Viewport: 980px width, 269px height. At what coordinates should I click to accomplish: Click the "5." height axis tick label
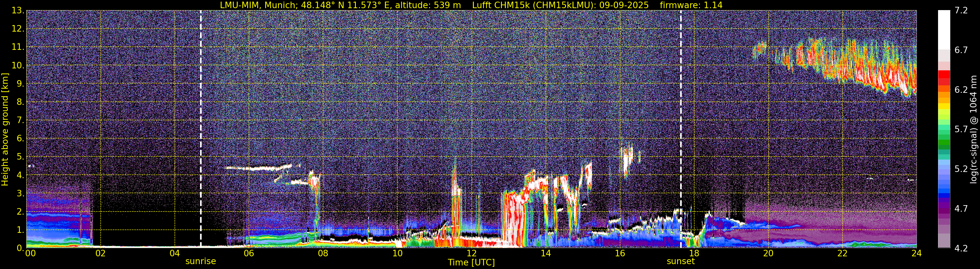point(20,157)
